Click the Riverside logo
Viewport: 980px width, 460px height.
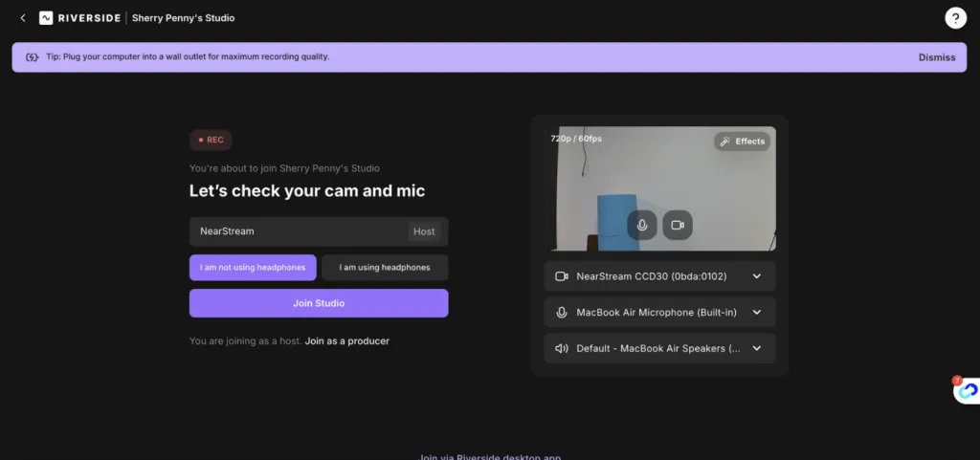80,18
